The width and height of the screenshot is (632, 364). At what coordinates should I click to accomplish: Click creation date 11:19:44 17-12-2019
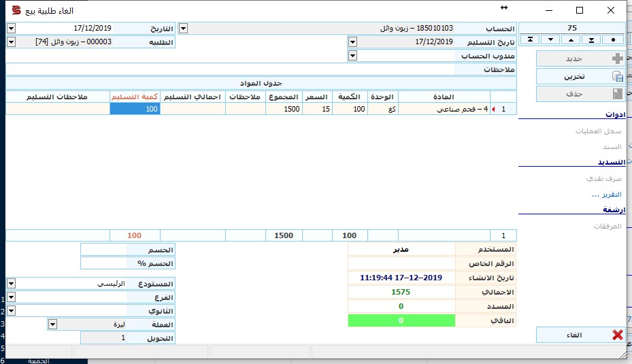pos(401,278)
